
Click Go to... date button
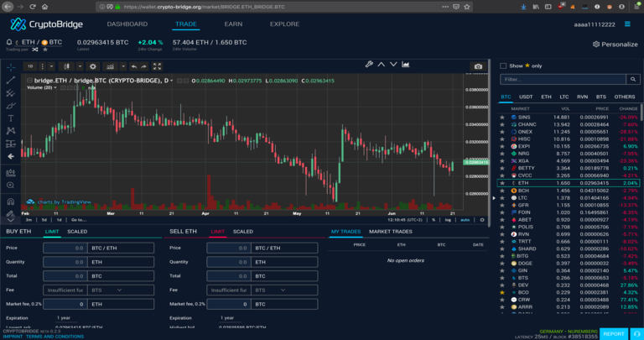(79, 220)
